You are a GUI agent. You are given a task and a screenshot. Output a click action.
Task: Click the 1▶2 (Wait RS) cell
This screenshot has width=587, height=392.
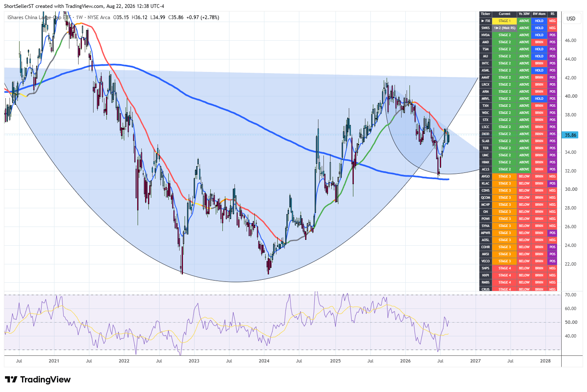coord(505,28)
